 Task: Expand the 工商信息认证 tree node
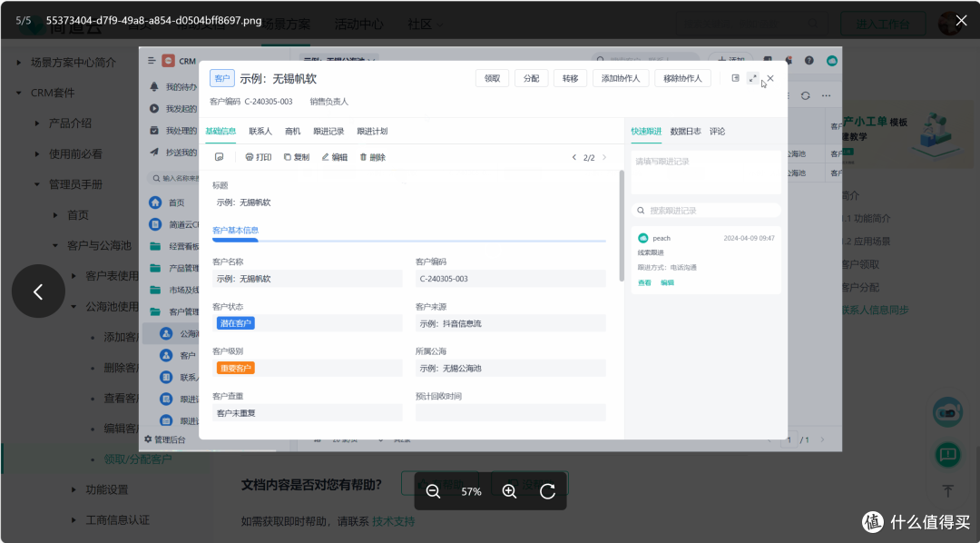(73, 520)
